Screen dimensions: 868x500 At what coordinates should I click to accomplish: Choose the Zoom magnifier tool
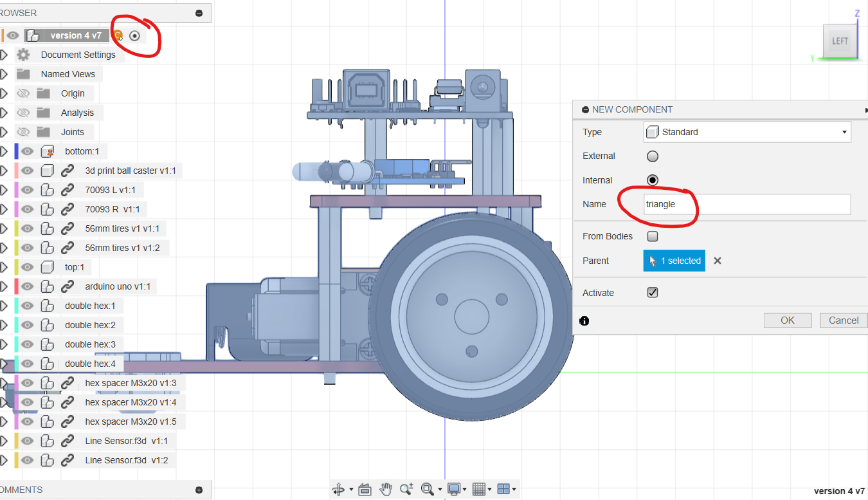point(406,490)
